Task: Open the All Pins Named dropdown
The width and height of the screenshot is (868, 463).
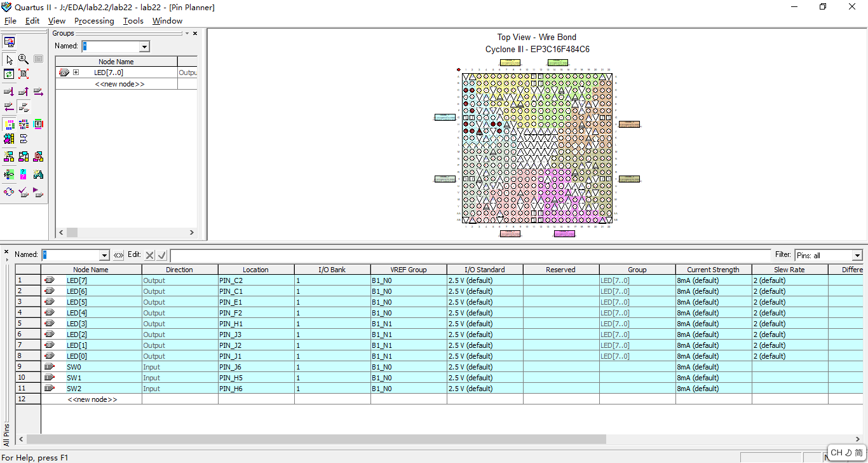Action: coord(105,255)
